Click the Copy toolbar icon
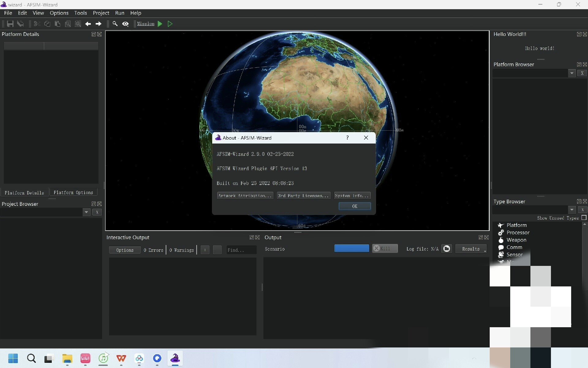This screenshot has height=368, width=588. click(47, 24)
